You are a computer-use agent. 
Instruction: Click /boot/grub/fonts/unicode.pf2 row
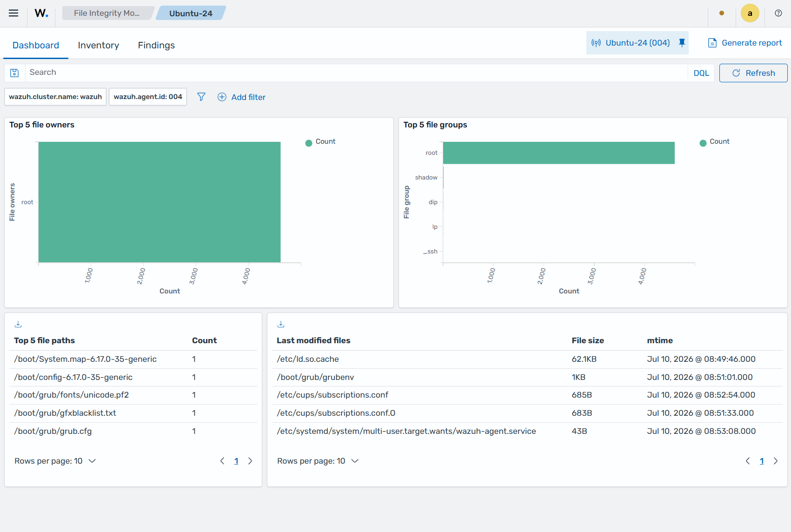click(x=133, y=395)
